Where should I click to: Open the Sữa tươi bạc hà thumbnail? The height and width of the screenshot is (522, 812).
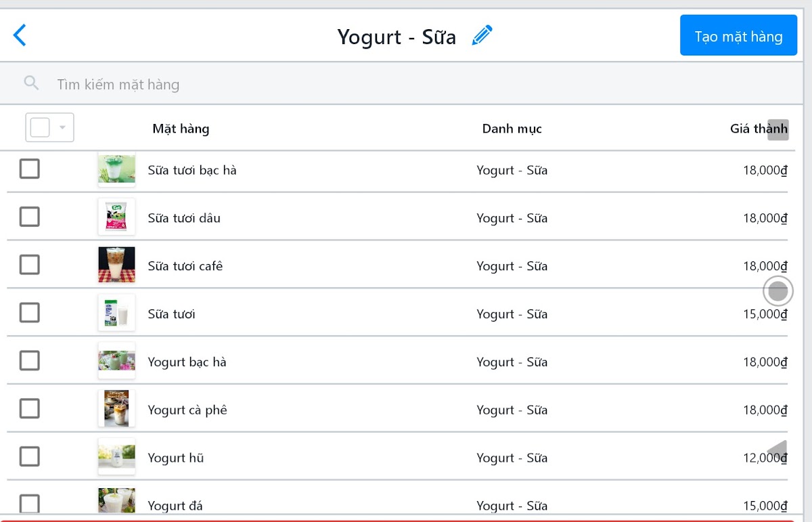coord(116,169)
